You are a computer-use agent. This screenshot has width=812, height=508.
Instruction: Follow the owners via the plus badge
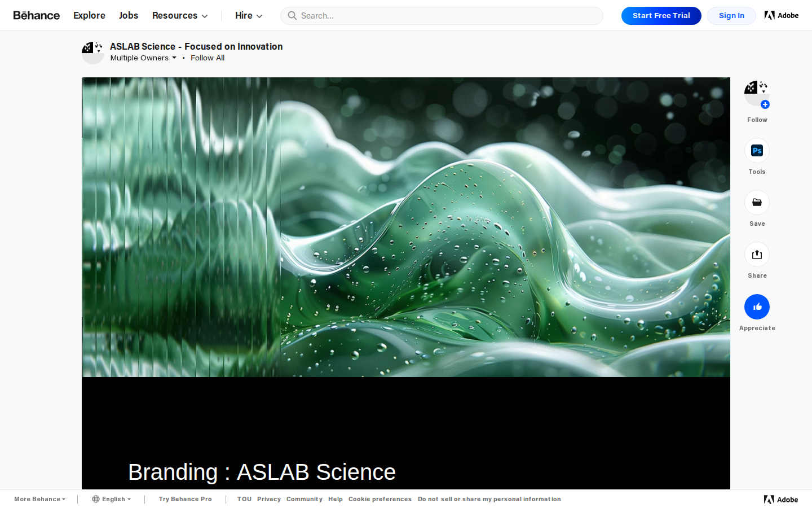tap(765, 104)
